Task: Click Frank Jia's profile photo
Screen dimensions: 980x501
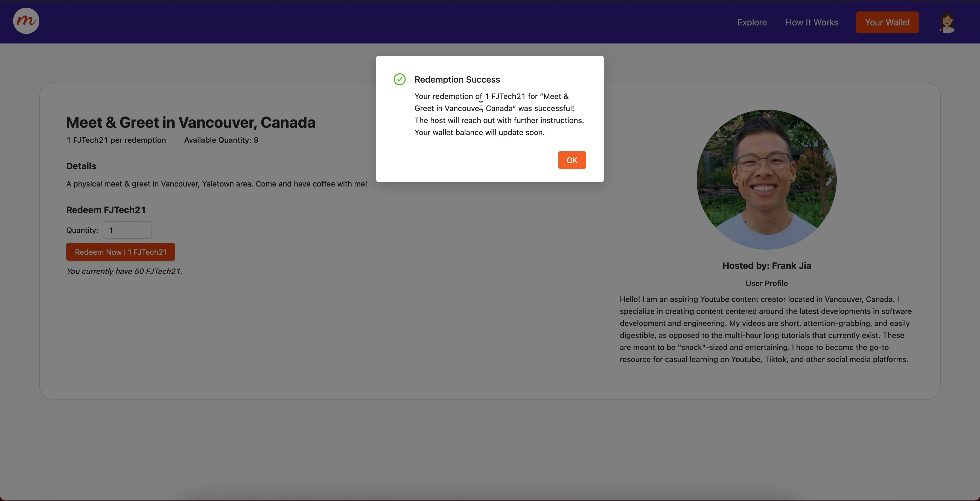Action: tap(766, 180)
